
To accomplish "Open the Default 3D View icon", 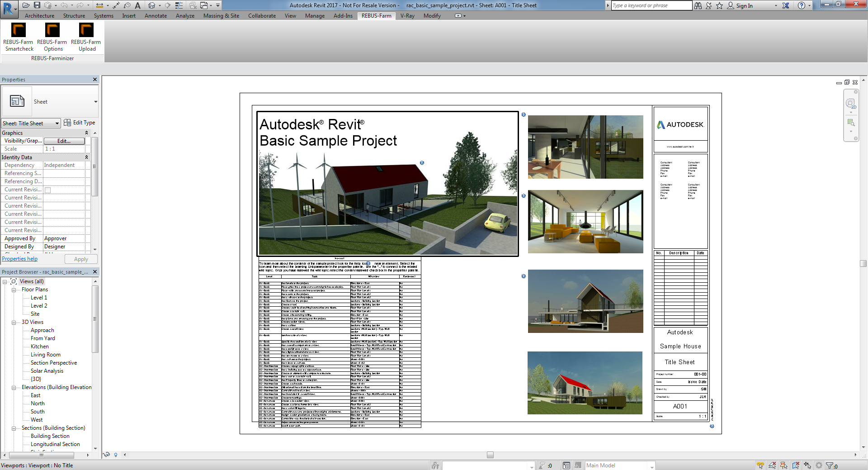I will [152, 5].
